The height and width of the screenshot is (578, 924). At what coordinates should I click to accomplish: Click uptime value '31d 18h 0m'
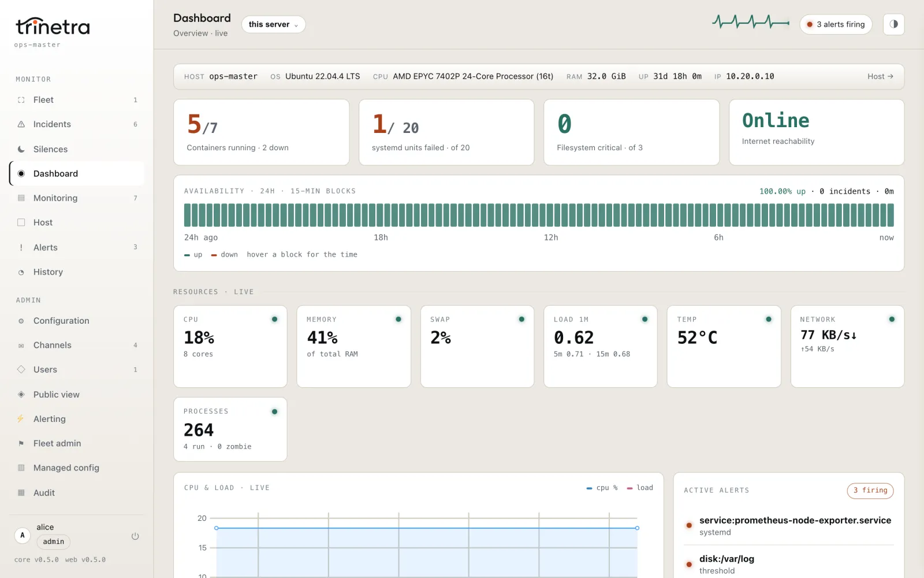pyautogui.click(x=677, y=76)
